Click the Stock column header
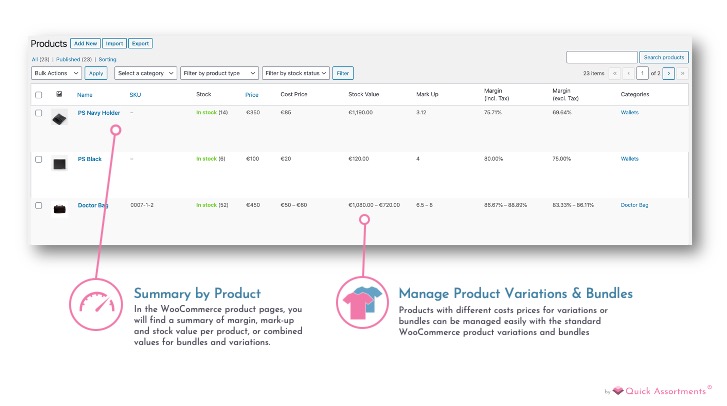727x406 pixels. (x=204, y=94)
